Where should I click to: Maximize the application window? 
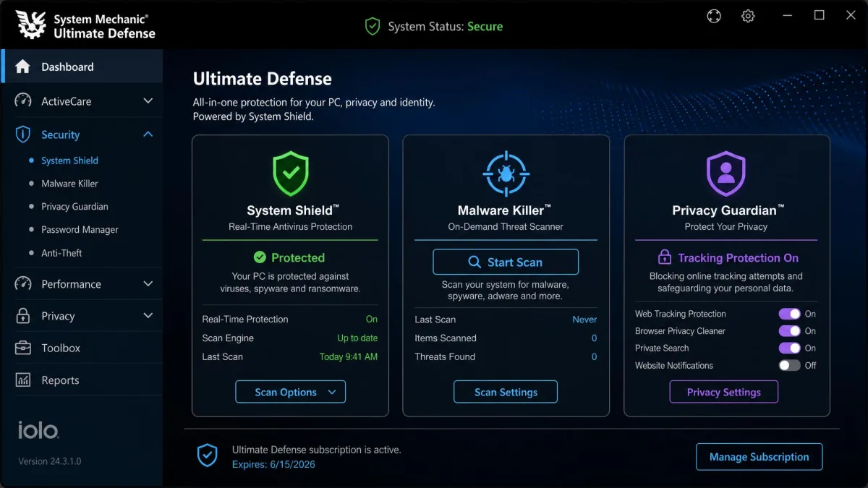[819, 15]
